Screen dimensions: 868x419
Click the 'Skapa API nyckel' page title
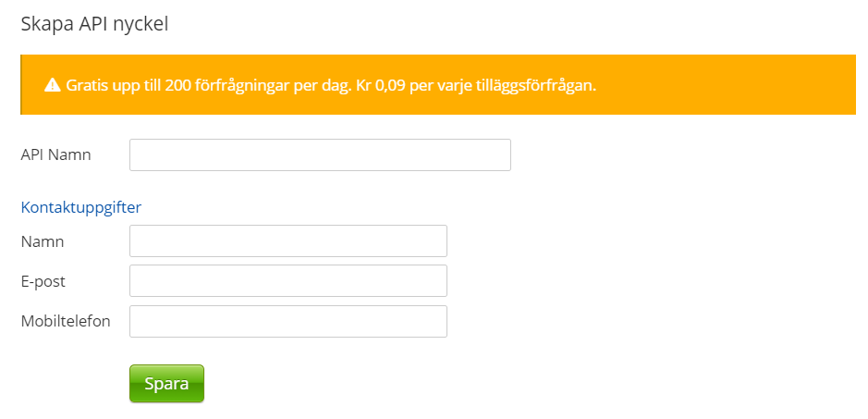[x=94, y=24]
